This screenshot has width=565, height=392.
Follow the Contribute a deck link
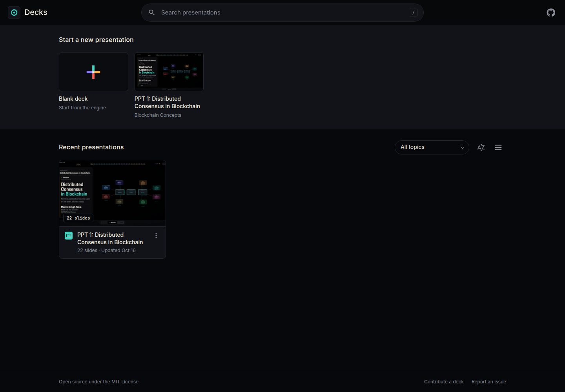click(x=444, y=382)
